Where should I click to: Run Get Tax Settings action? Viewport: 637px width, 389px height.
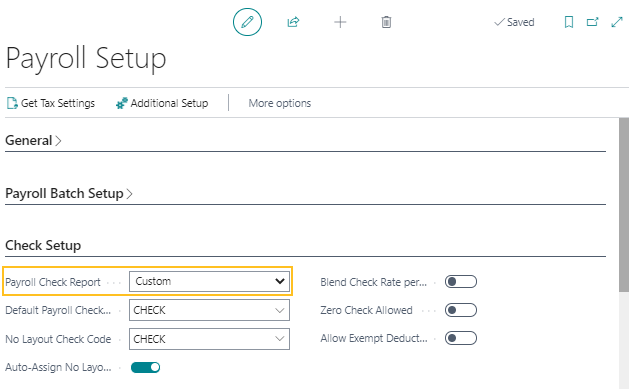(51, 103)
